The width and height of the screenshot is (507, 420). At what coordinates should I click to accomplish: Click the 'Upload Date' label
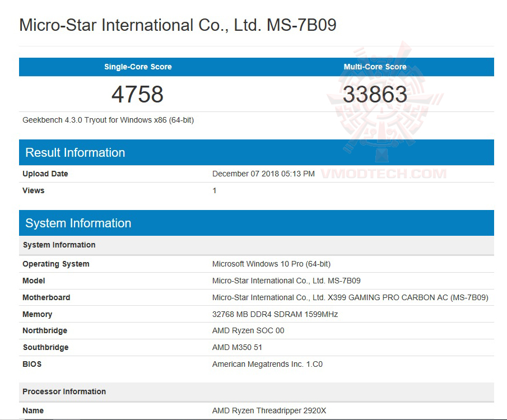coord(45,174)
